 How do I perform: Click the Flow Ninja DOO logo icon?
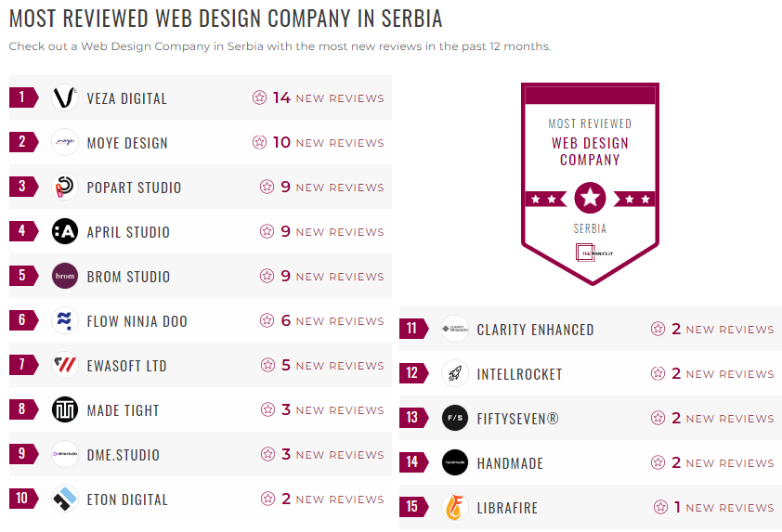coord(65,321)
